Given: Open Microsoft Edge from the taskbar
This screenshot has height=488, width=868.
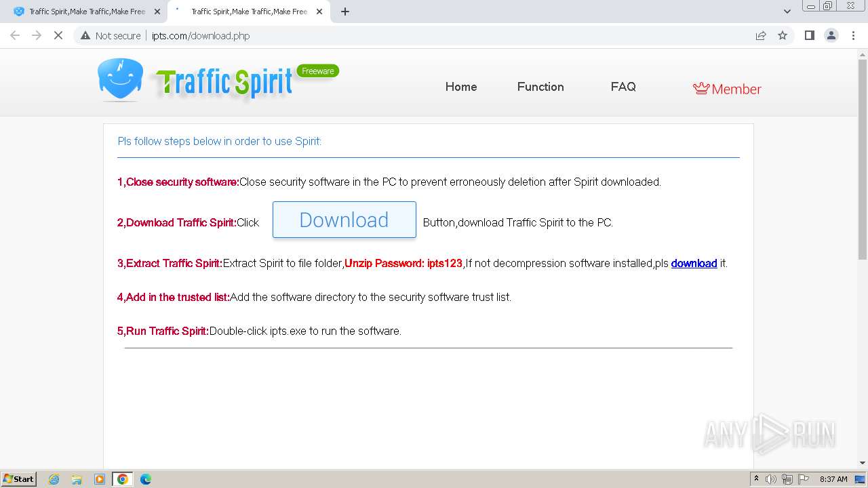Looking at the screenshot, I should pos(146,479).
